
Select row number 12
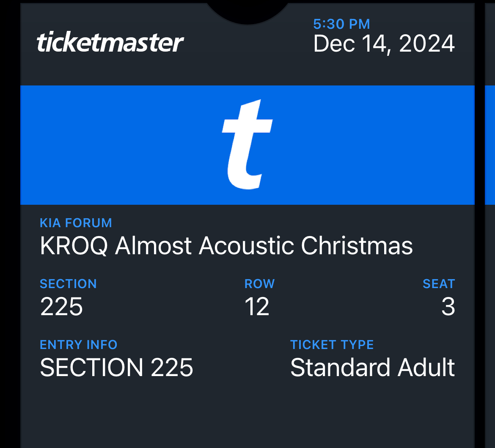point(257,306)
